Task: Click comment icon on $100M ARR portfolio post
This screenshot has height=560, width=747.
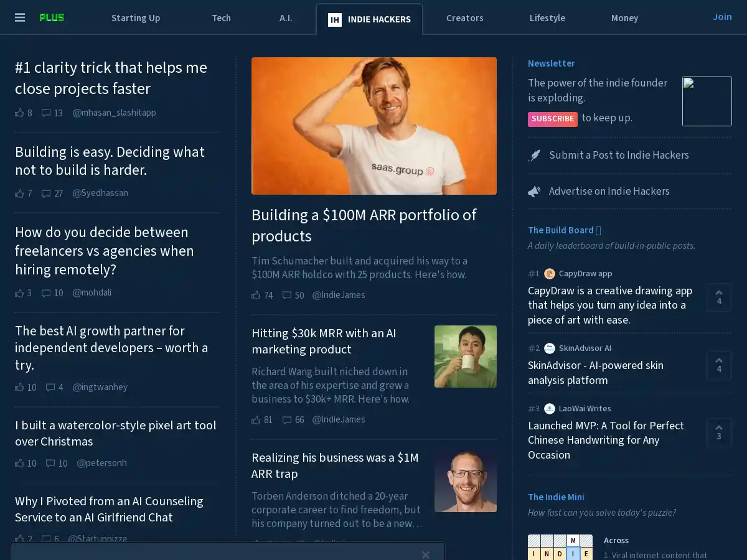Action: (287, 295)
